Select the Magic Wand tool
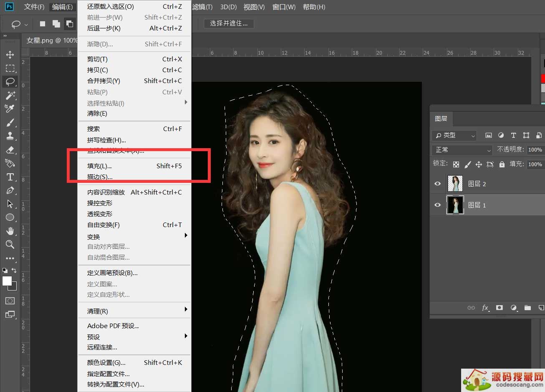This screenshot has height=392, width=545. coord(10,95)
